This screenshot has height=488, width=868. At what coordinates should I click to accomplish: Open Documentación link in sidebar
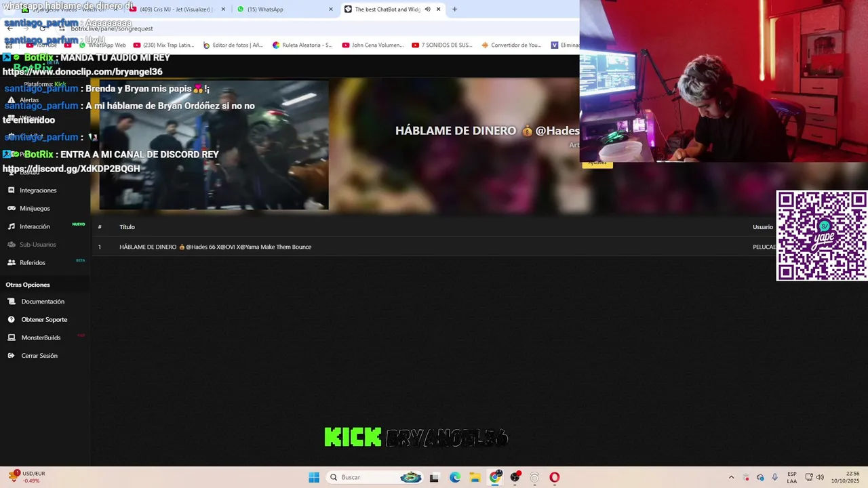pos(43,302)
